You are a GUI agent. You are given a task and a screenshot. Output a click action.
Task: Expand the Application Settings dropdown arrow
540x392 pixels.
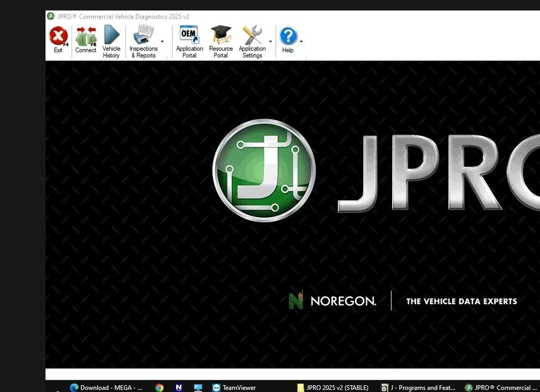point(270,42)
